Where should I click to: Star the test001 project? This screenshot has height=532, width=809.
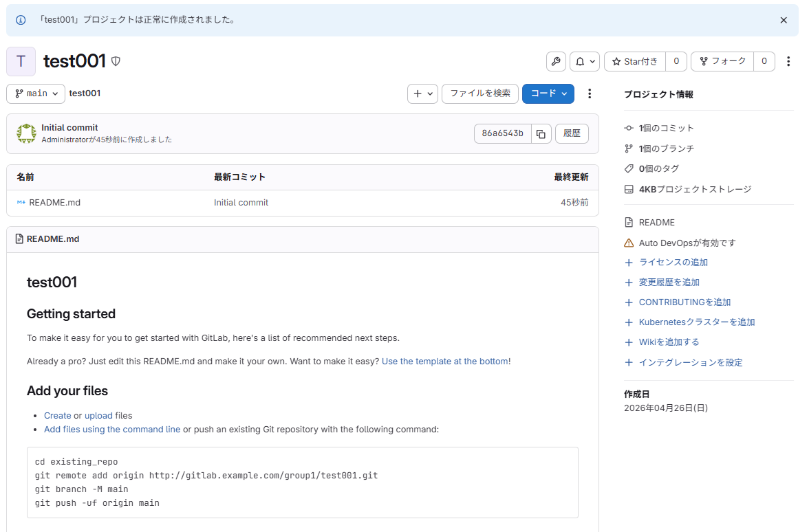(634, 62)
